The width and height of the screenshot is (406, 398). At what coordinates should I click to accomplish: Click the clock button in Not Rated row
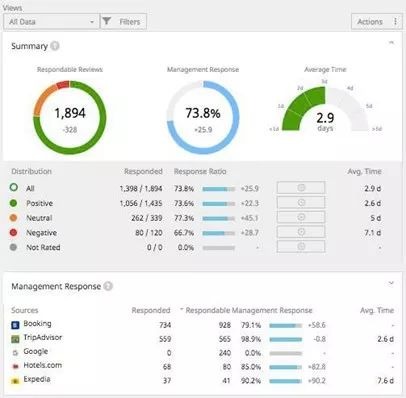(x=301, y=246)
